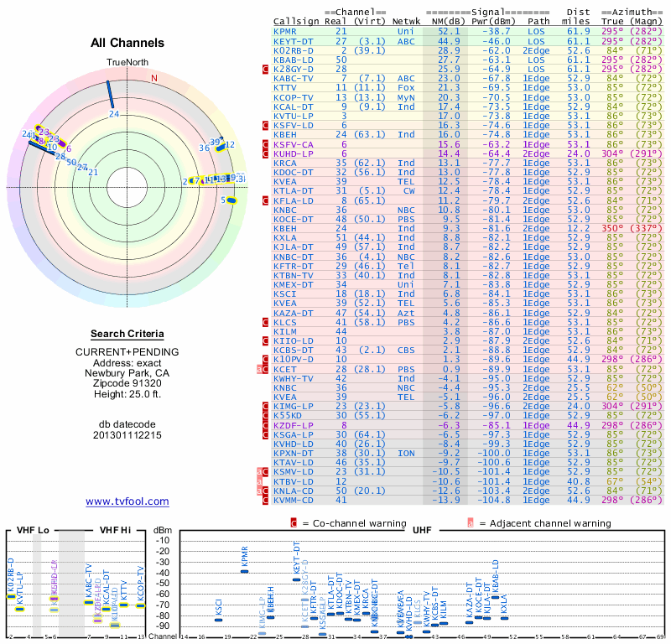Click the KPMR bar in UHF chart
Image resolution: width=671 pixels, height=644 pixels.
(244, 571)
